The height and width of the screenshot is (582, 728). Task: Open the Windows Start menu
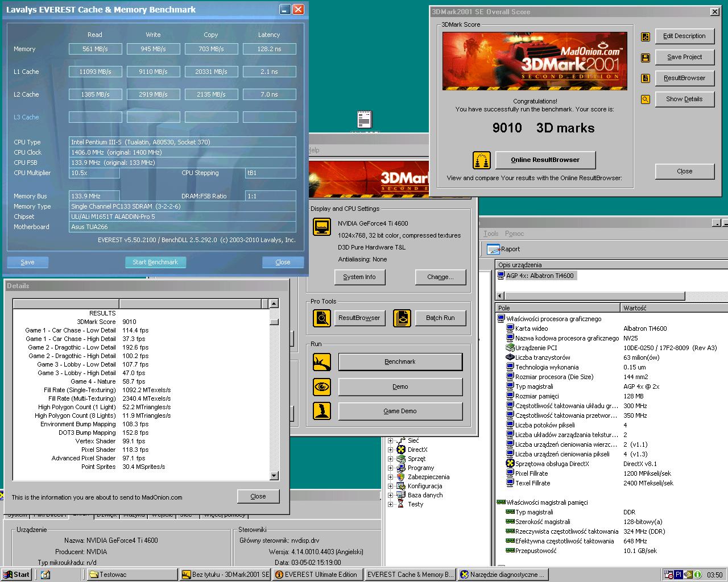(x=16, y=575)
